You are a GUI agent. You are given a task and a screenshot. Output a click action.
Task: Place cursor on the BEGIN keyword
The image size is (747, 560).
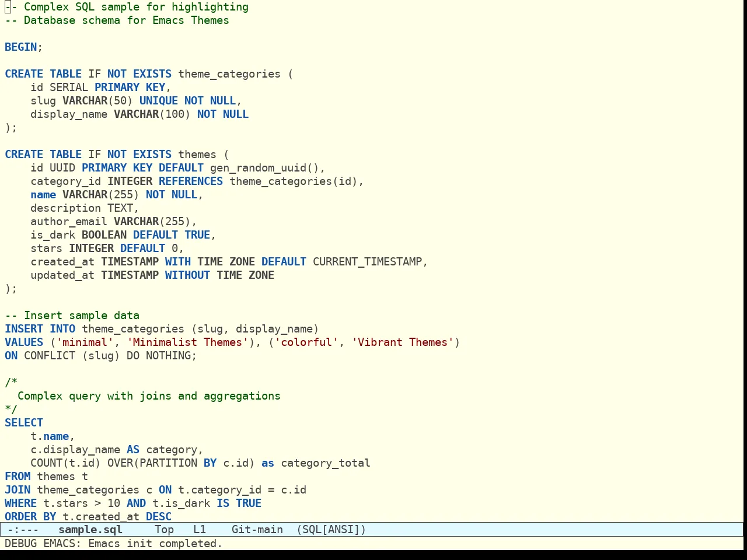(21, 47)
